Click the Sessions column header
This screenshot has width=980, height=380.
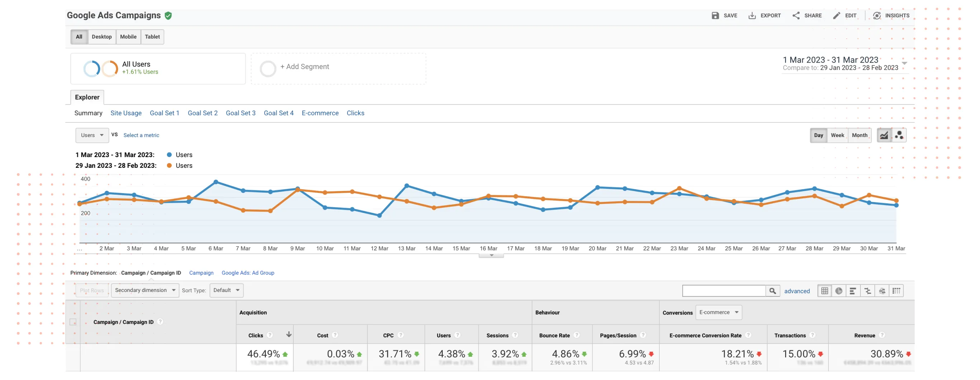pos(498,335)
